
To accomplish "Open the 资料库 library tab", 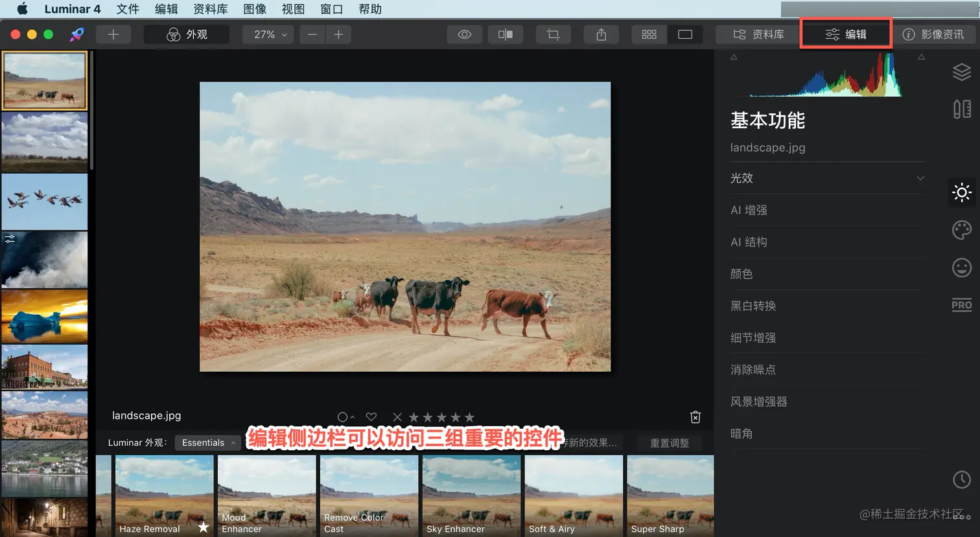I will point(758,34).
